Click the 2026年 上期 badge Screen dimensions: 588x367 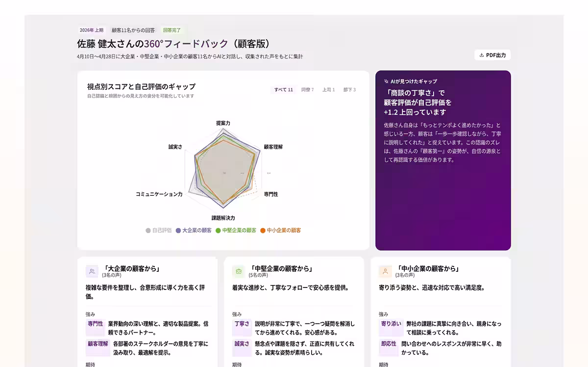pos(92,30)
